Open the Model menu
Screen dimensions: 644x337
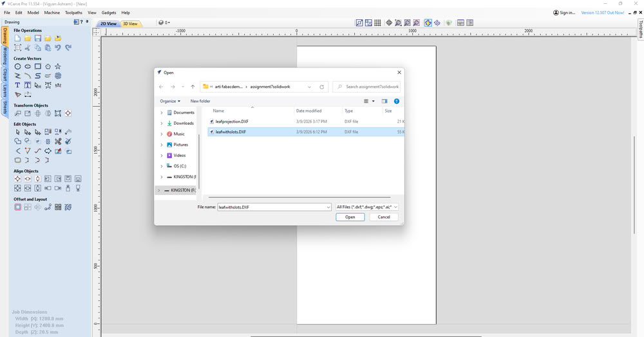click(33, 13)
